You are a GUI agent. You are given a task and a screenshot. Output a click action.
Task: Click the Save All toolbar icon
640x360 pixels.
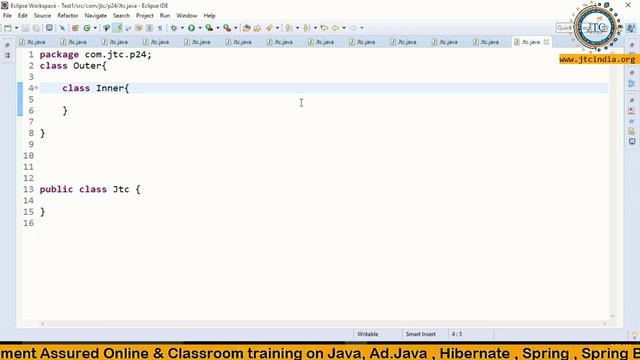[36, 28]
